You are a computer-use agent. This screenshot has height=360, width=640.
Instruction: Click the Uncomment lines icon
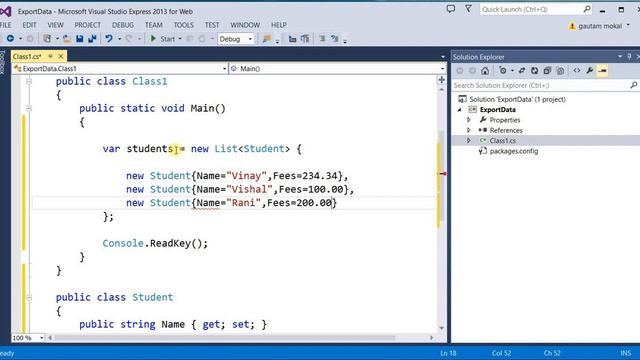click(335, 39)
